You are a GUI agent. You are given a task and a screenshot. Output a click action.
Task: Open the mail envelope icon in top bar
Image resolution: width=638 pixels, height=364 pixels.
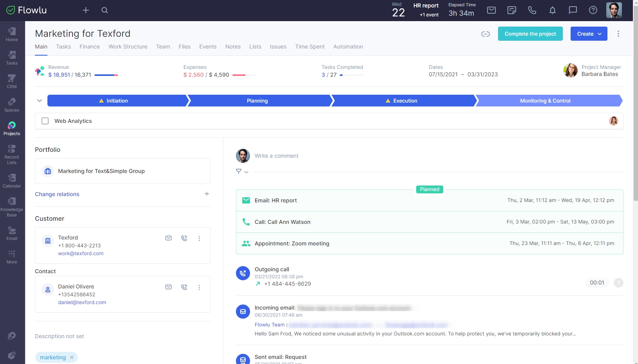pos(491,10)
